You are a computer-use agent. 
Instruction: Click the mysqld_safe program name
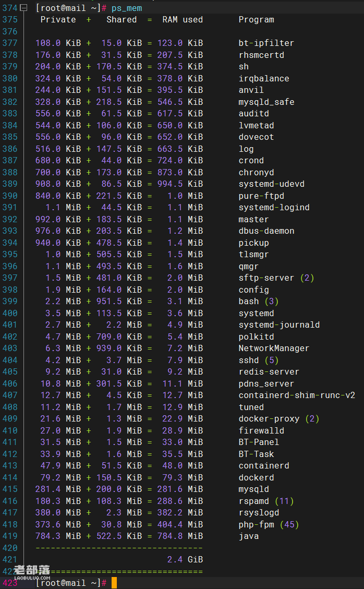[266, 102]
